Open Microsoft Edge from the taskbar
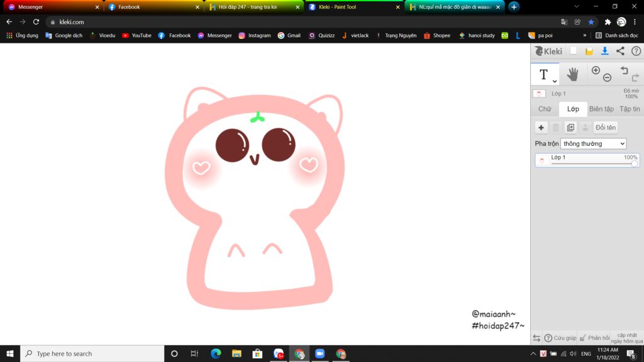The width and height of the screenshot is (644, 362). pos(216,353)
